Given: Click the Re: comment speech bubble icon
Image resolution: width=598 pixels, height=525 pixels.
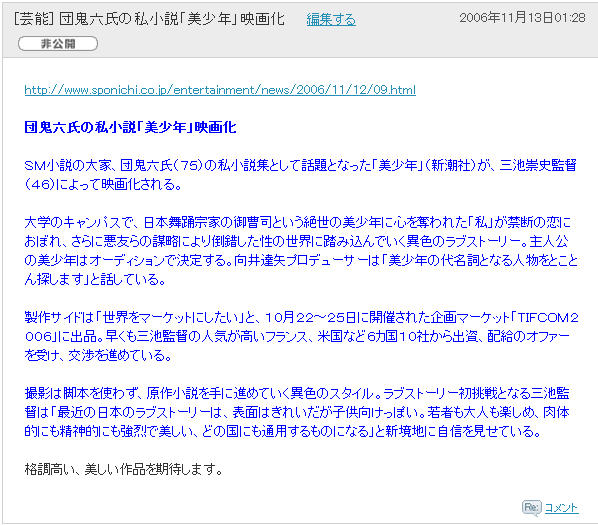Looking at the screenshot, I should pos(532,508).
